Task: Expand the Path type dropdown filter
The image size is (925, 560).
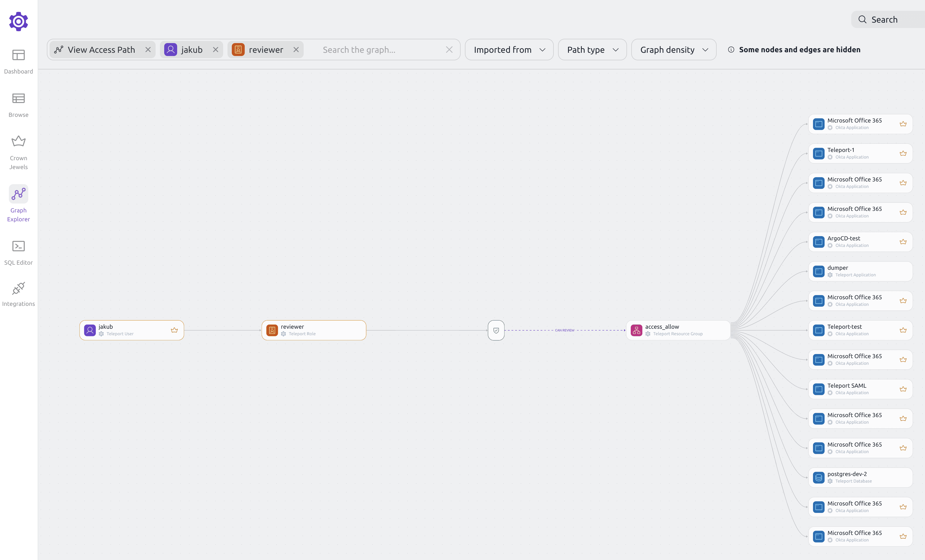Action: click(x=592, y=50)
